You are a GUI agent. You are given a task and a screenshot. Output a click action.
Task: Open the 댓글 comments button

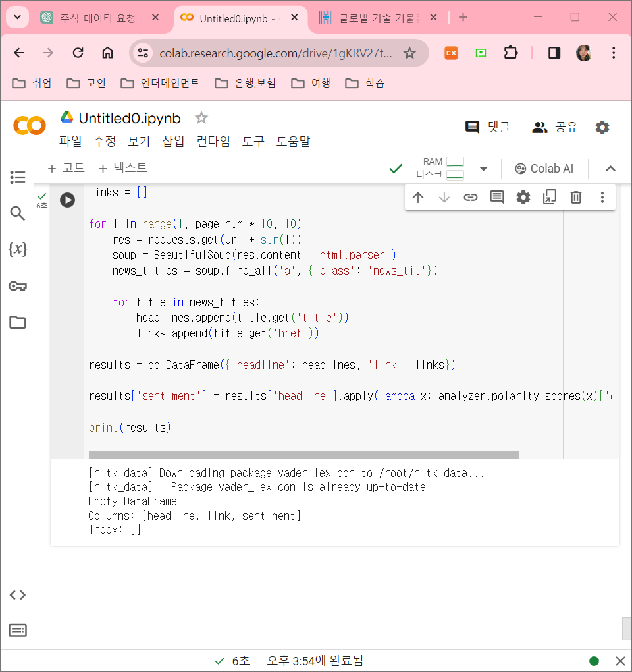(x=487, y=127)
